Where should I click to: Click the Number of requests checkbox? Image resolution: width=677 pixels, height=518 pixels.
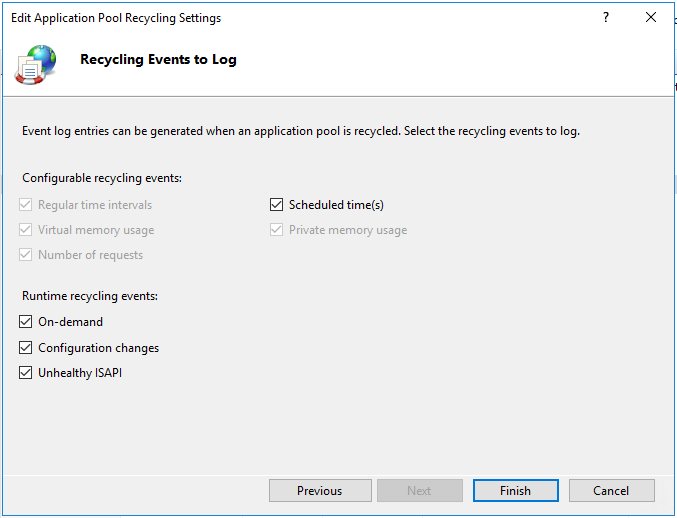point(26,255)
